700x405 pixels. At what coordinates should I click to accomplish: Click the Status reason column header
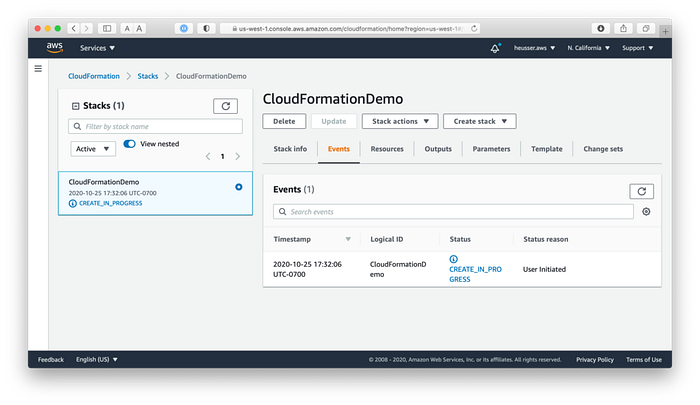click(546, 239)
